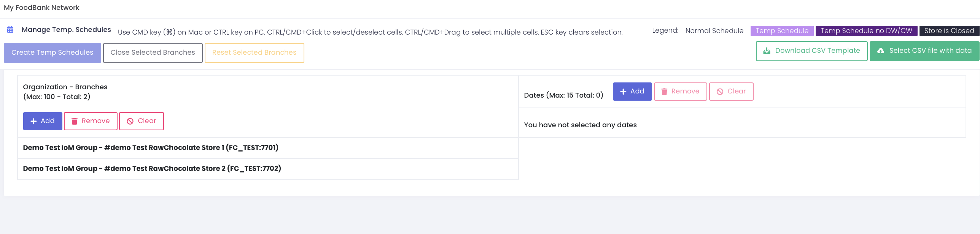Click the cloud upload icon in Select CSV
980x234 pixels.
(881, 51)
